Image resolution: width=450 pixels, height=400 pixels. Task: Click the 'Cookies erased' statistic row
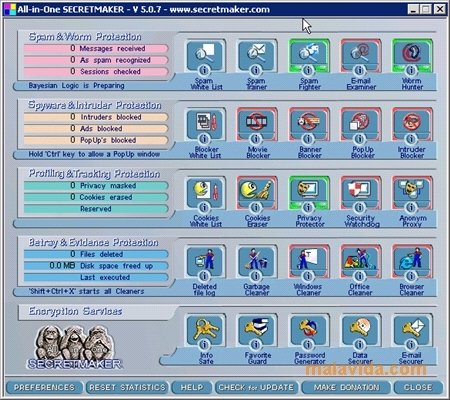click(96, 197)
